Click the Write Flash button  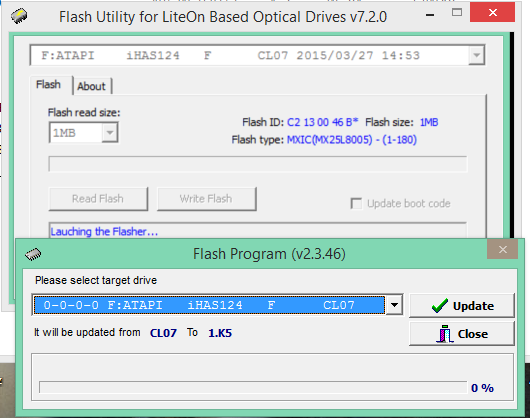click(x=206, y=199)
